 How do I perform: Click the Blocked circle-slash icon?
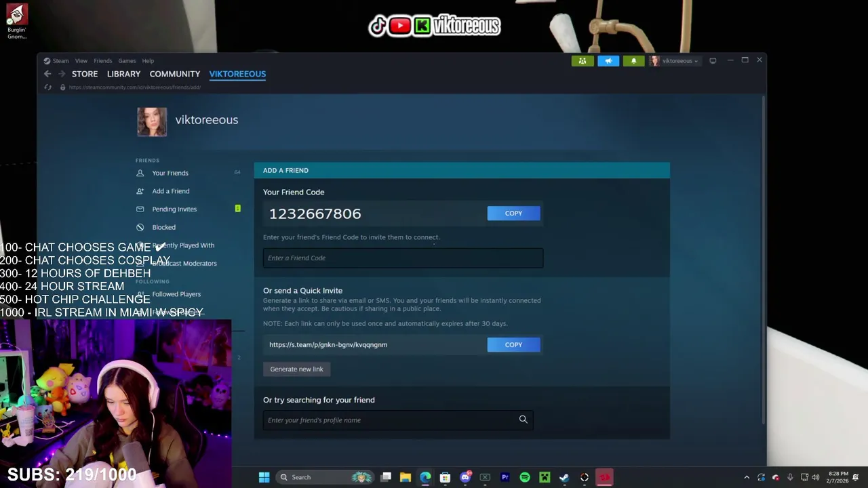tap(140, 228)
